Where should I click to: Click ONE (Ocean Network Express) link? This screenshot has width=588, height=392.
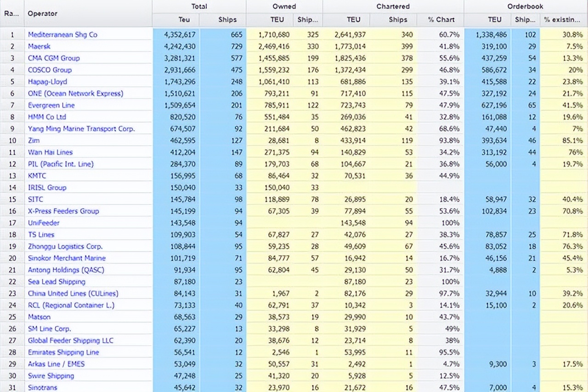tap(75, 93)
